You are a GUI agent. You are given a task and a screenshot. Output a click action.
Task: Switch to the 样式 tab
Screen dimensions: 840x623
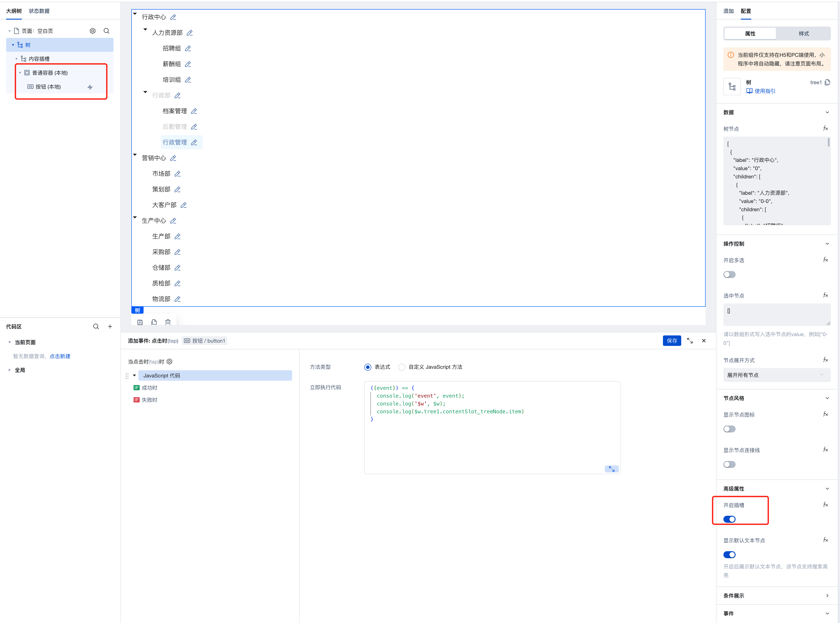pyautogui.click(x=803, y=33)
